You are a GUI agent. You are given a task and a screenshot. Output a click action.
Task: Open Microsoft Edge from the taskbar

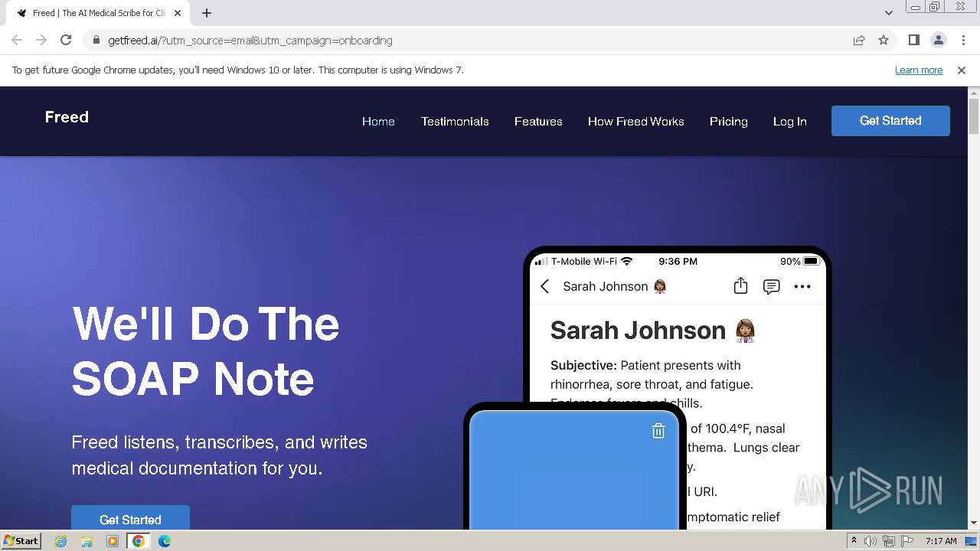164,541
